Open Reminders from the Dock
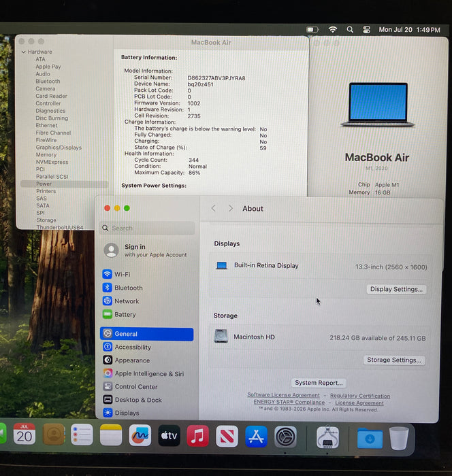 point(82,435)
